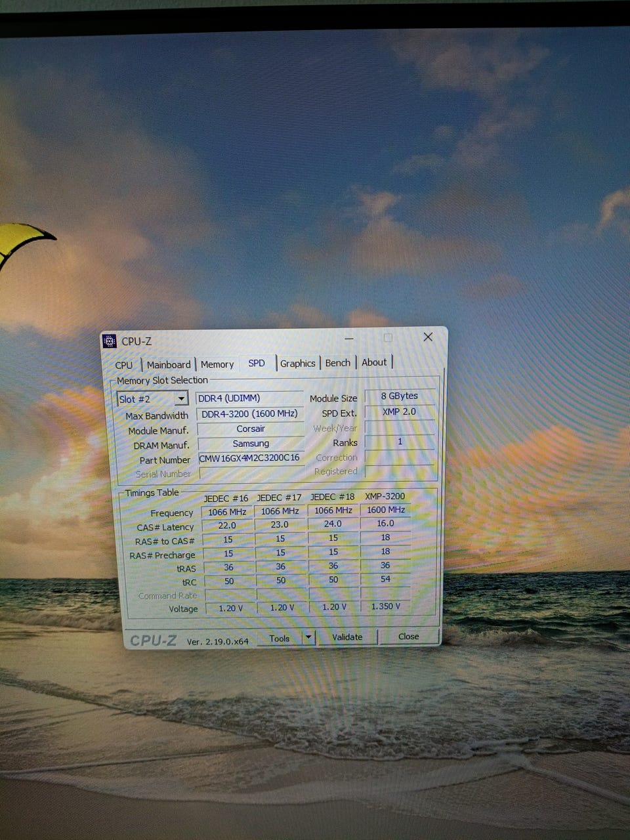
Task: Click the CAS# Latency 16.0 cell
Action: click(386, 524)
